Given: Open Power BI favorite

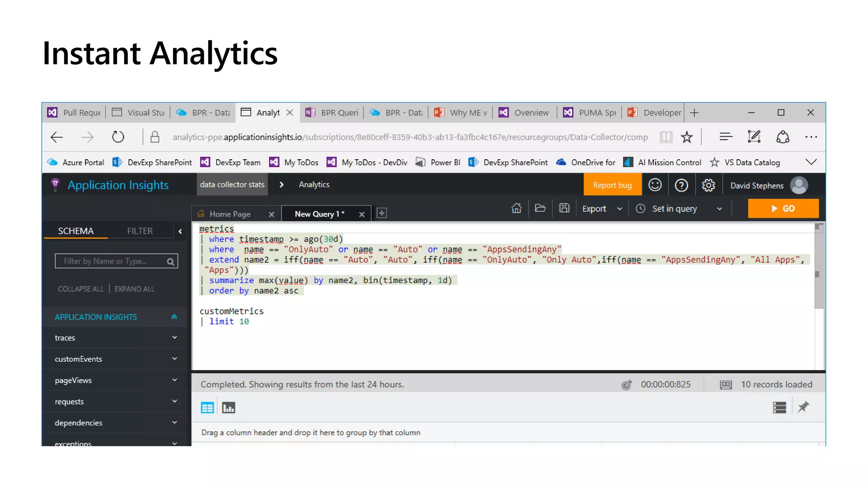Looking at the screenshot, I should [x=437, y=162].
